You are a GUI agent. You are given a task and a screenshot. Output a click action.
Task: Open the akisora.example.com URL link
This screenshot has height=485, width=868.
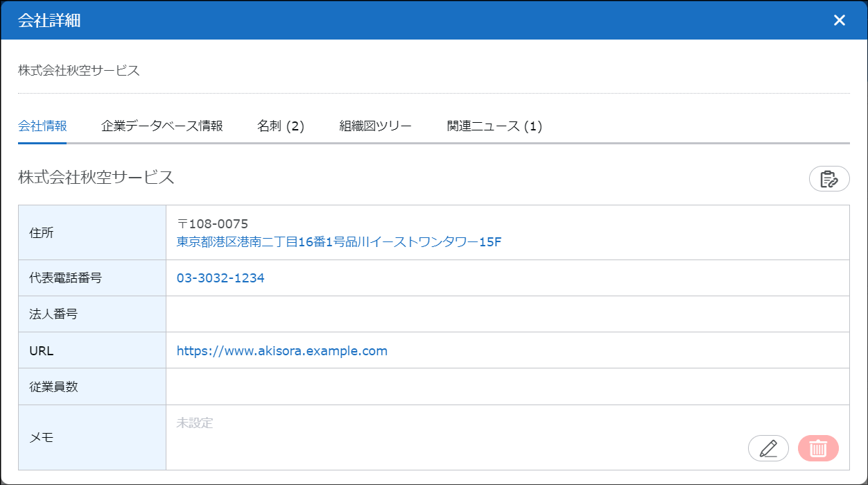(x=281, y=351)
